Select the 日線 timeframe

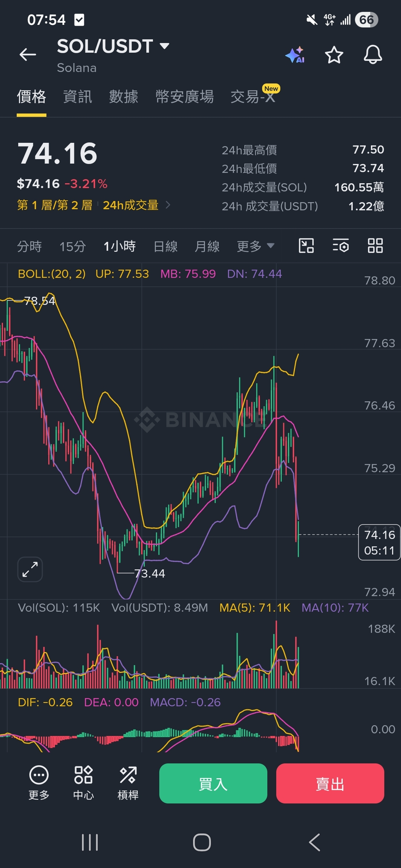[166, 246]
